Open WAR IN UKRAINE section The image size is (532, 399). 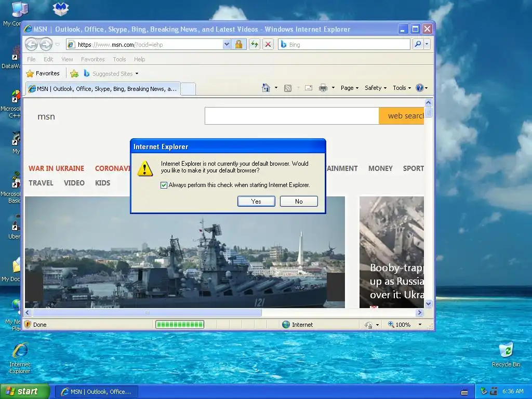[56, 168]
